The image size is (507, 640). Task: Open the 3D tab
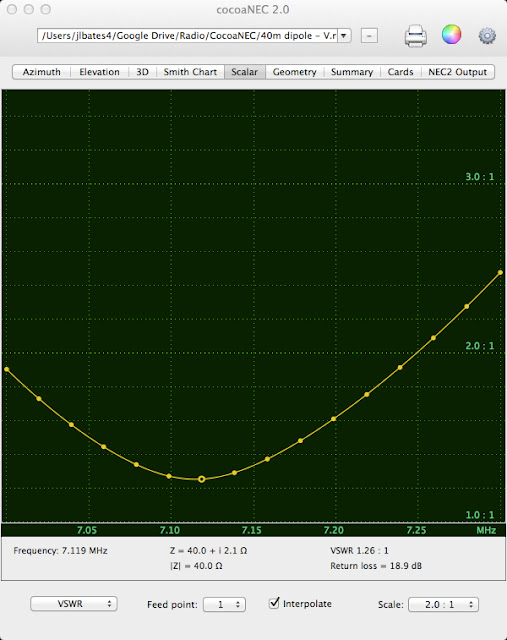click(142, 72)
